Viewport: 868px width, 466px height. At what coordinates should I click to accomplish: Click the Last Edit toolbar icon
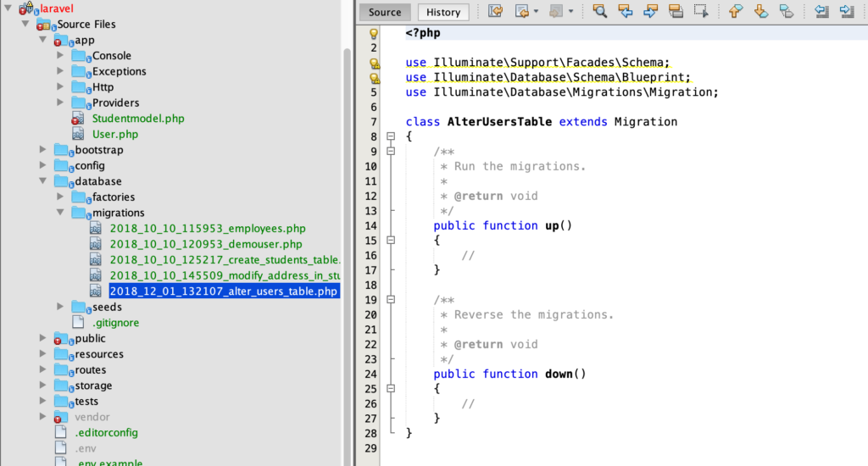[496, 12]
